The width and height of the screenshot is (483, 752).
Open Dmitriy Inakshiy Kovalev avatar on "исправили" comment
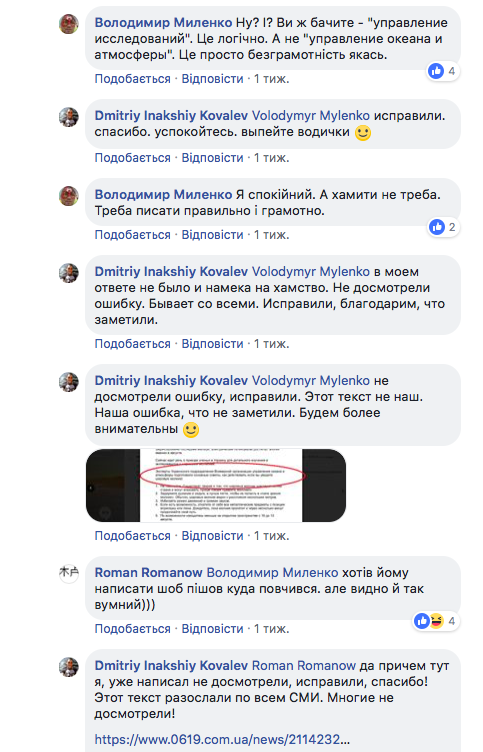[x=69, y=117]
